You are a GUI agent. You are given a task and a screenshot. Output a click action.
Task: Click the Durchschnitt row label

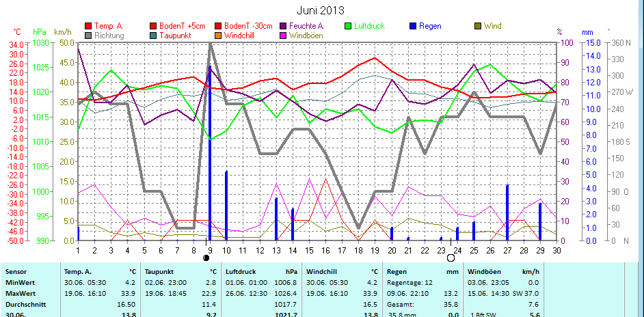click(x=24, y=305)
